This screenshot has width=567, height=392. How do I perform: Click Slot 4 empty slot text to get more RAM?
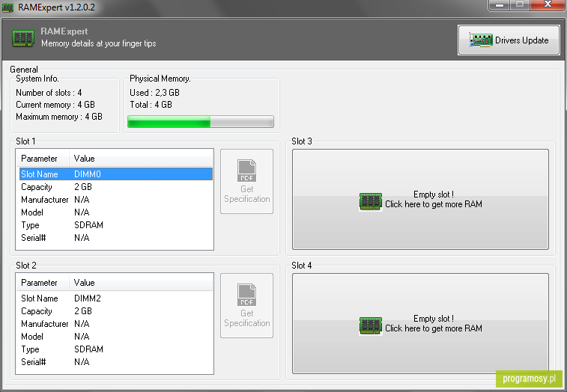pos(433,324)
